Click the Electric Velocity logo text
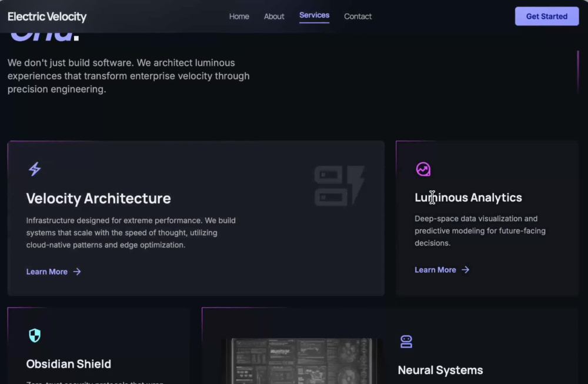The height and width of the screenshot is (384, 588). point(47,16)
